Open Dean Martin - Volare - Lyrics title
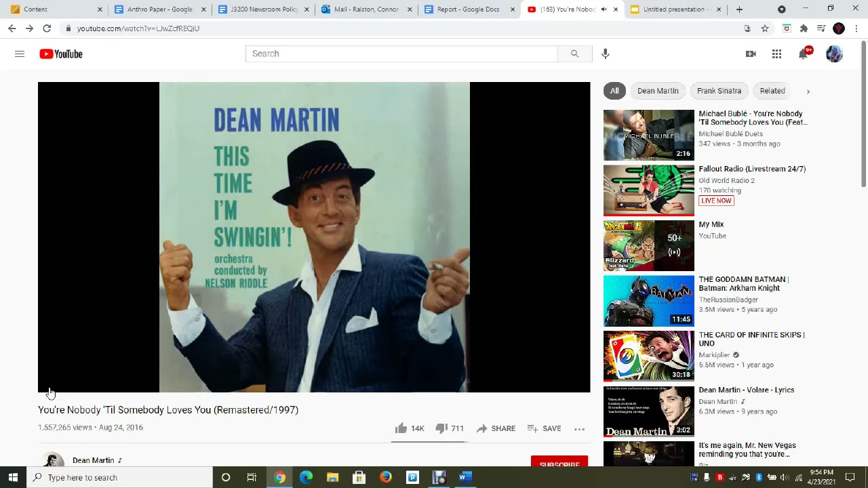Image resolution: width=868 pixels, height=488 pixels. click(747, 390)
